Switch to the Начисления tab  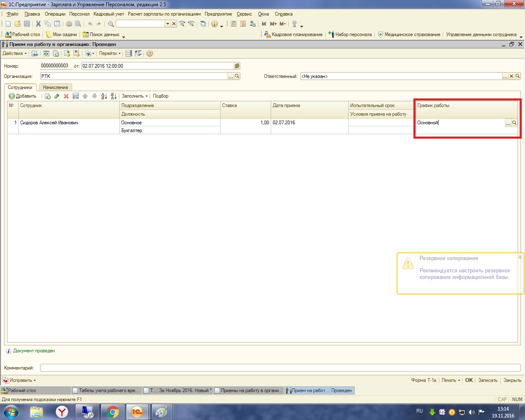[x=55, y=87]
